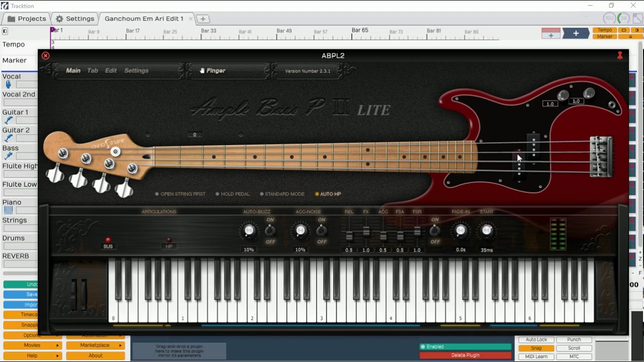
Task: Click the Piano track keys icon
Action: 8,211
